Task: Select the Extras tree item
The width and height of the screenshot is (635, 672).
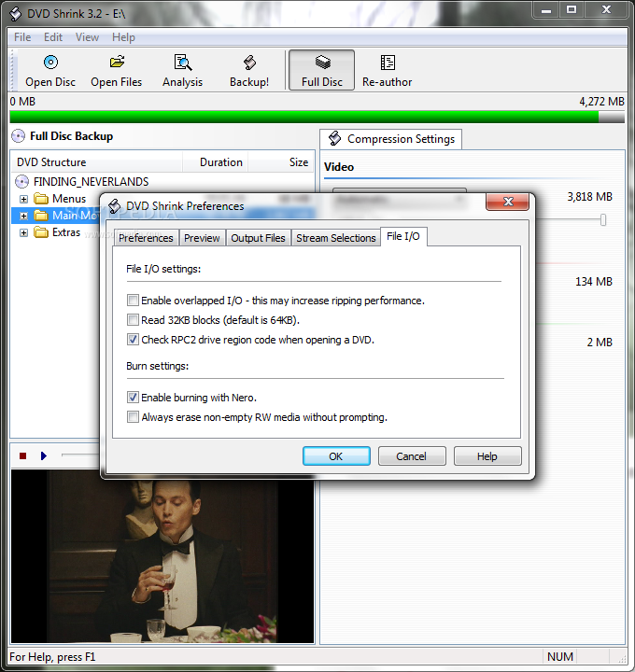Action: pyautogui.click(x=66, y=232)
